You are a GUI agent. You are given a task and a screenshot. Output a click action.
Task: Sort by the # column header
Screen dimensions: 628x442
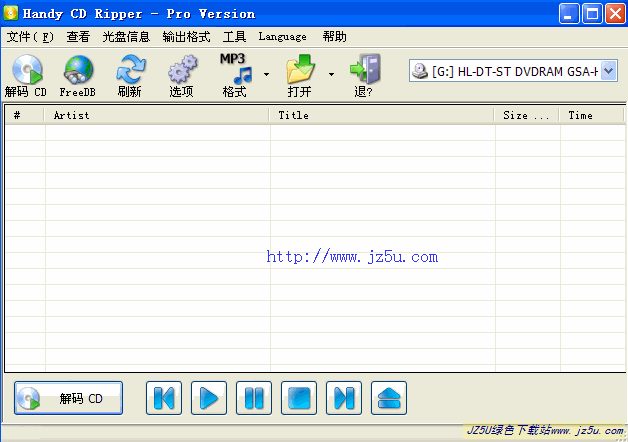[24, 115]
